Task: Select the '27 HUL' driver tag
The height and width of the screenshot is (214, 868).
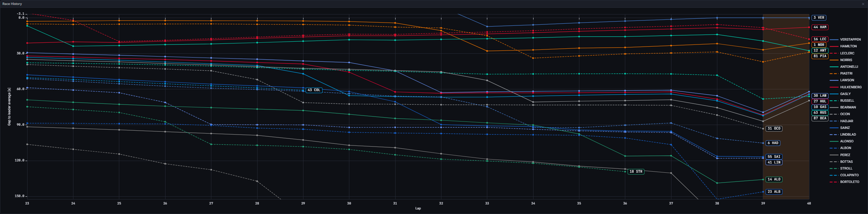Action: point(820,101)
